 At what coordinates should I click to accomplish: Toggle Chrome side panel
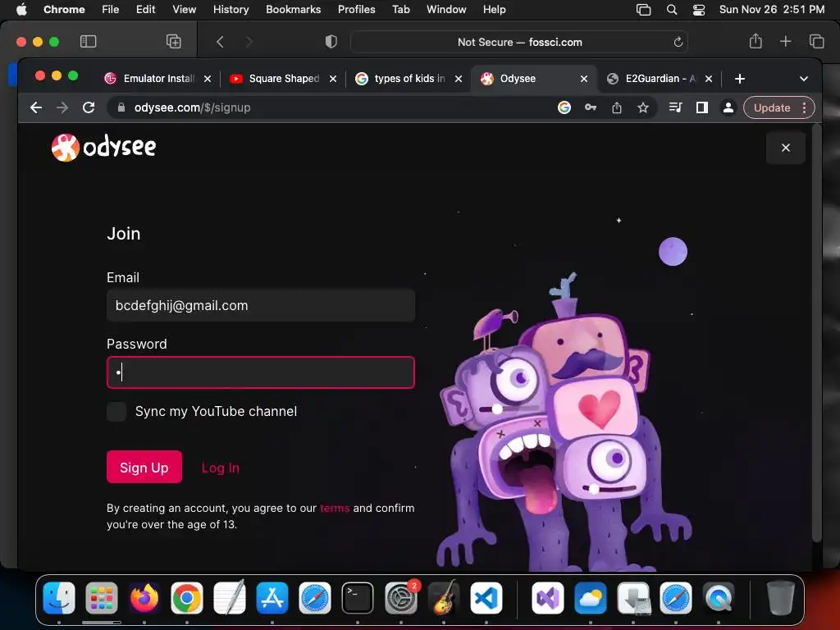pos(702,107)
